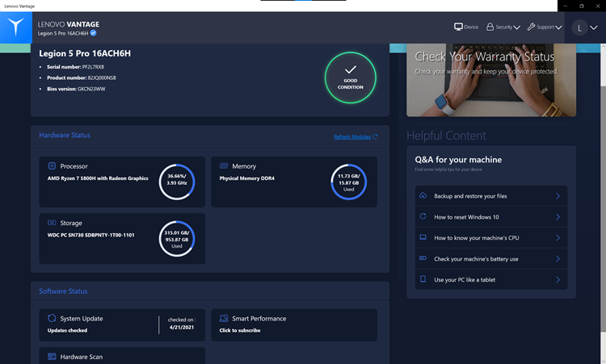Click the Support wrench icon

pos(532,27)
